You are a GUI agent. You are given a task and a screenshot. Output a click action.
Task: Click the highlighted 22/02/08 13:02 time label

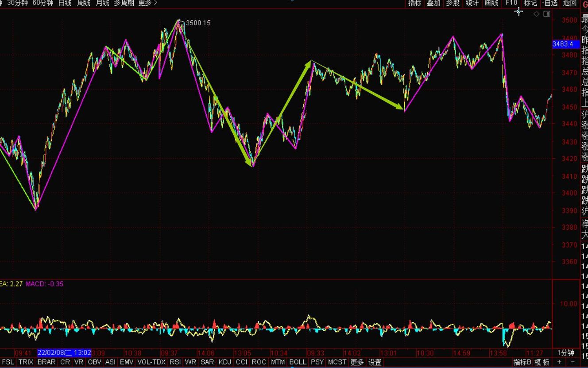[64, 353]
